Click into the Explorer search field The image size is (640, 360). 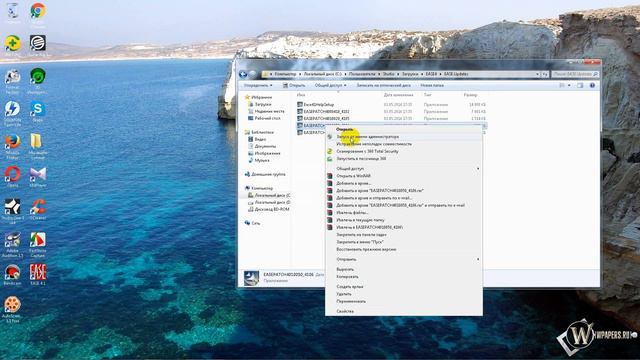(575, 74)
